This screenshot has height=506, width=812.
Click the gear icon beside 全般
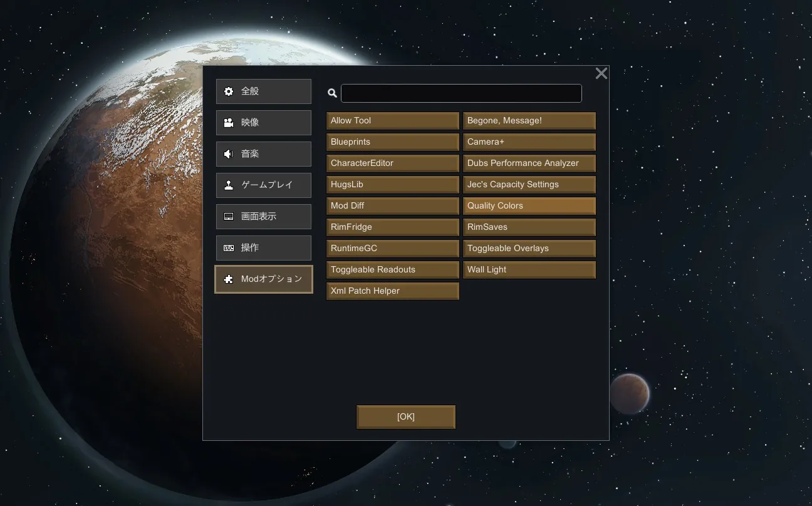pos(229,91)
